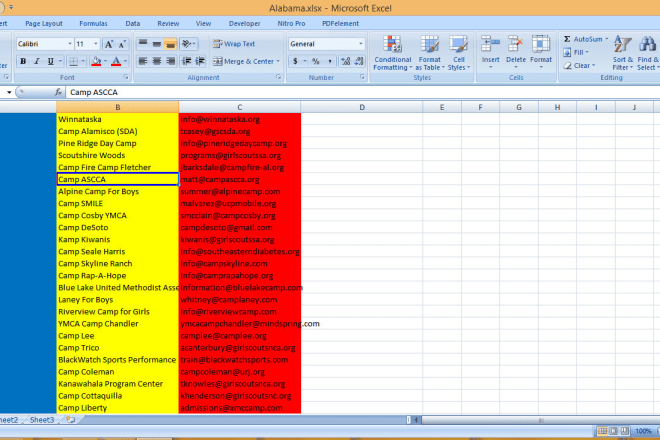Open the Font Color dropdown arrow

pos(125,61)
